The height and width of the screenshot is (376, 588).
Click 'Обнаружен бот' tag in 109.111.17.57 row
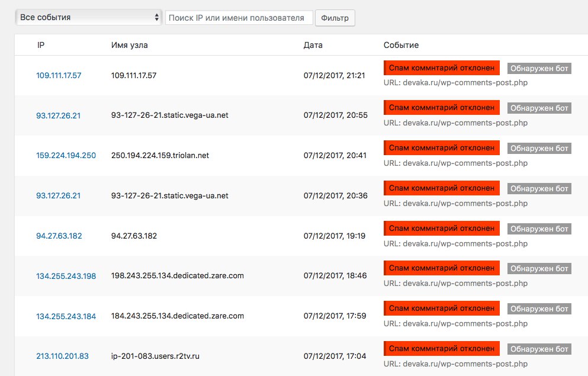click(x=539, y=68)
